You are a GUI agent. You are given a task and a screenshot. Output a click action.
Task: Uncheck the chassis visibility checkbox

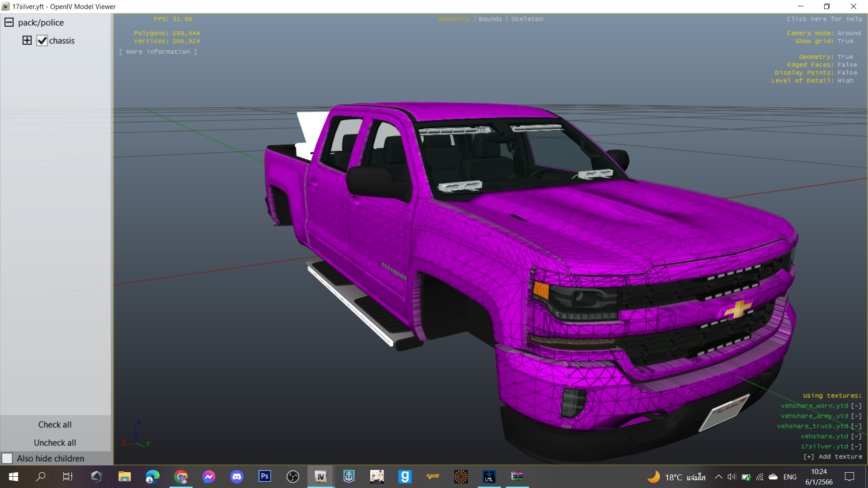(42, 41)
